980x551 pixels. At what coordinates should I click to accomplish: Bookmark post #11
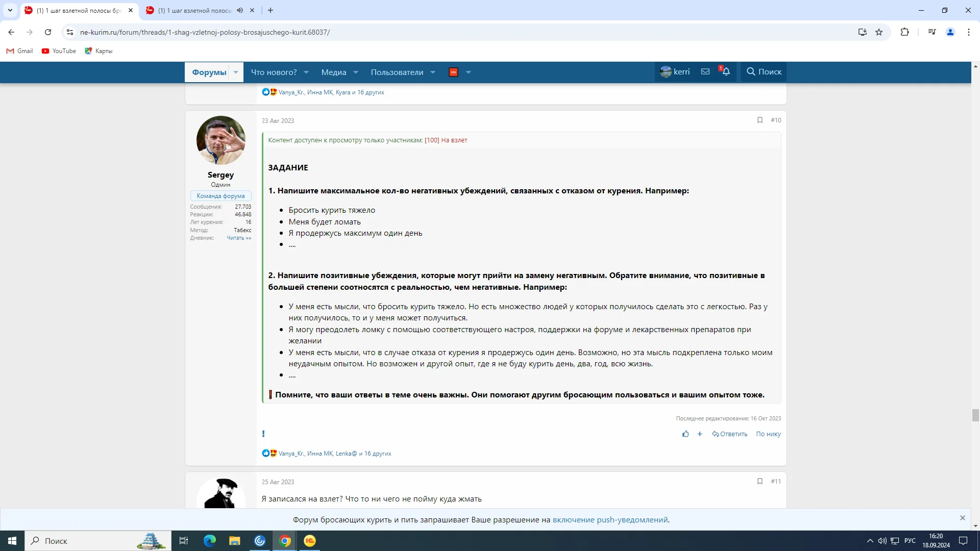[759, 482]
